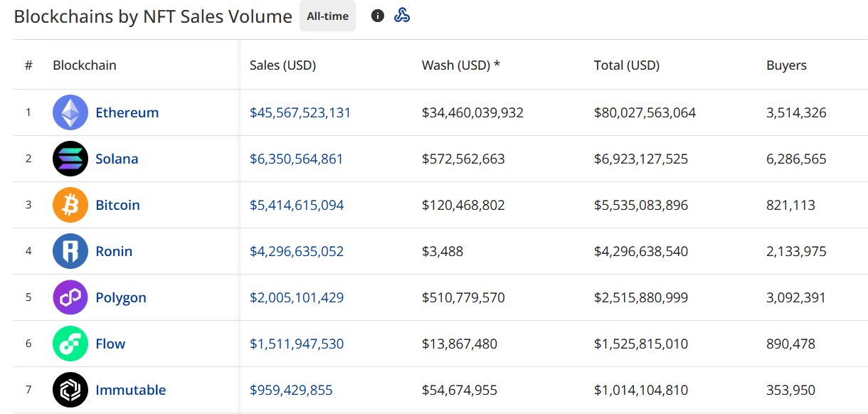868x414 pixels.
Task: Click the Sales (USD) column header
Action: [x=282, y=65]
